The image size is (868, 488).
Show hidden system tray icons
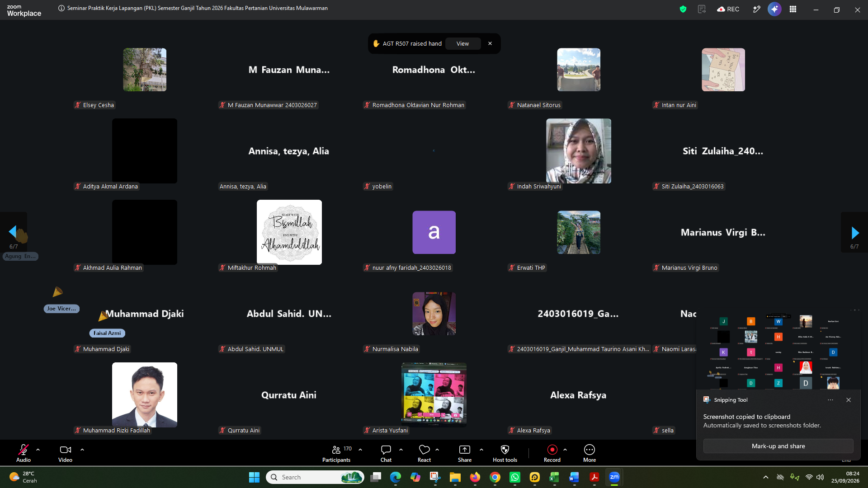point(765,477)
